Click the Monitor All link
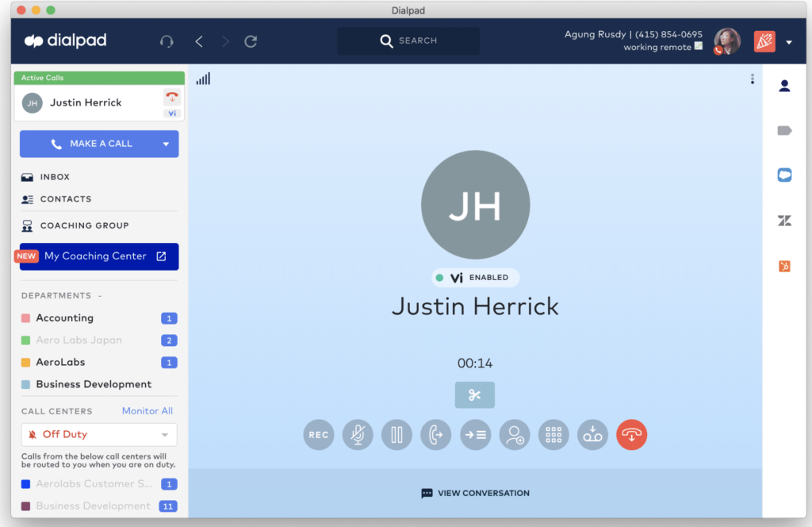Viewport: 812px width, 527px height. 147,411
